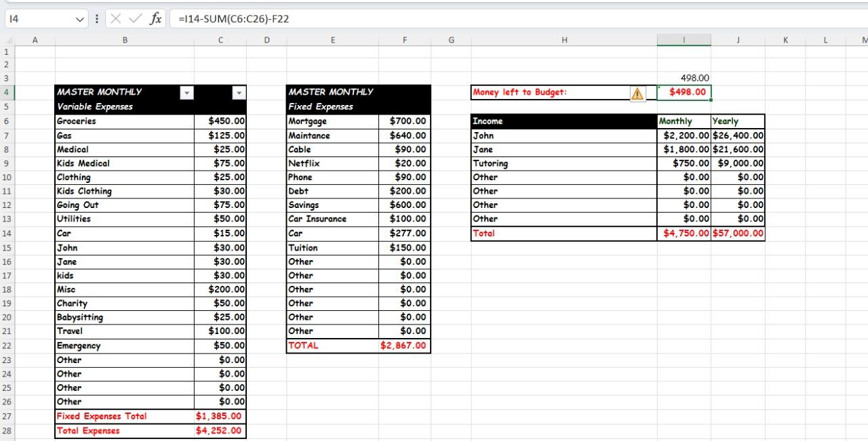Select the Babysitting cell
This screenshot has height=441, width=868.
[125, 317]
